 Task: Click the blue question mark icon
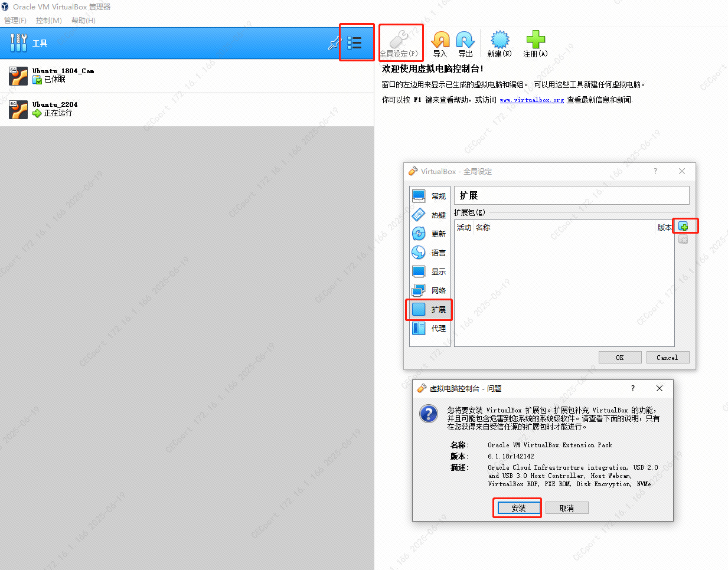(429, 414)
